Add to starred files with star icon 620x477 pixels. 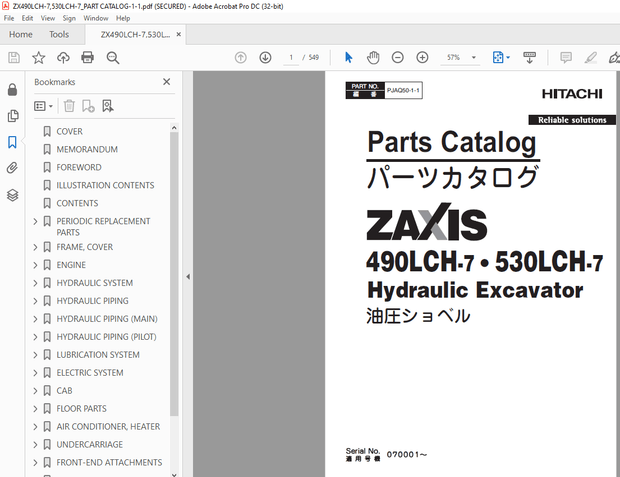click(38, 58)
